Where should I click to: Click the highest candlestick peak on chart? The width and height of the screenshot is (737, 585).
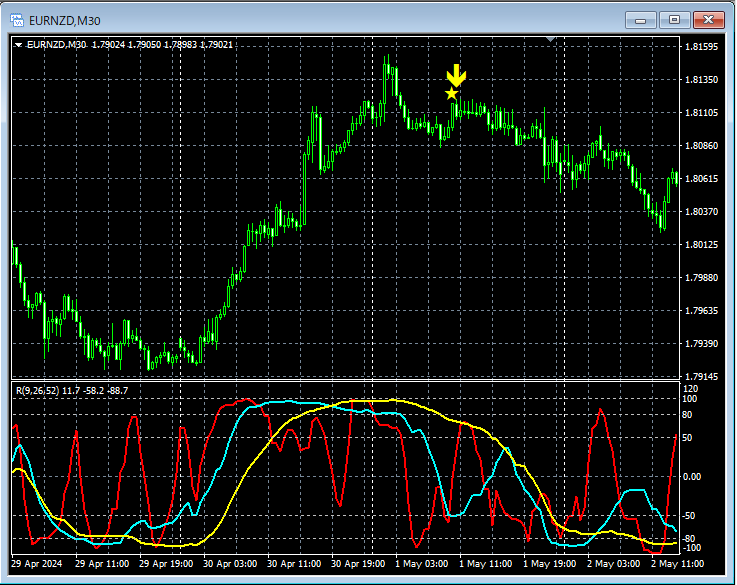(386, 60)
